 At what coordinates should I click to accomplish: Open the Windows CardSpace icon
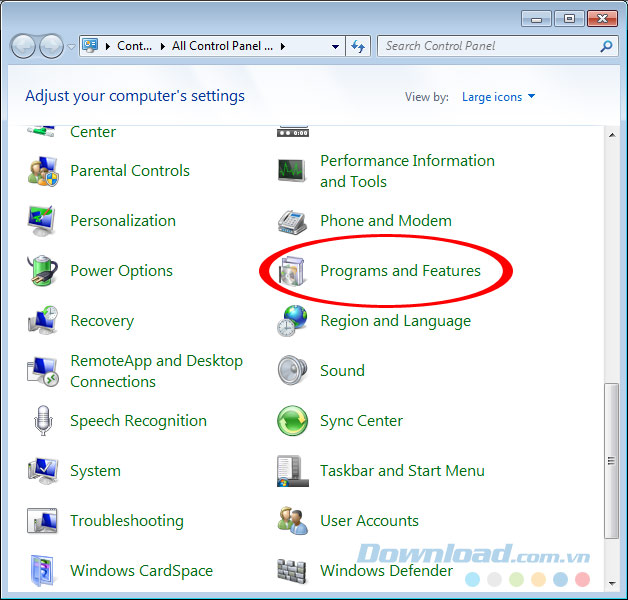tap(42, 571)
